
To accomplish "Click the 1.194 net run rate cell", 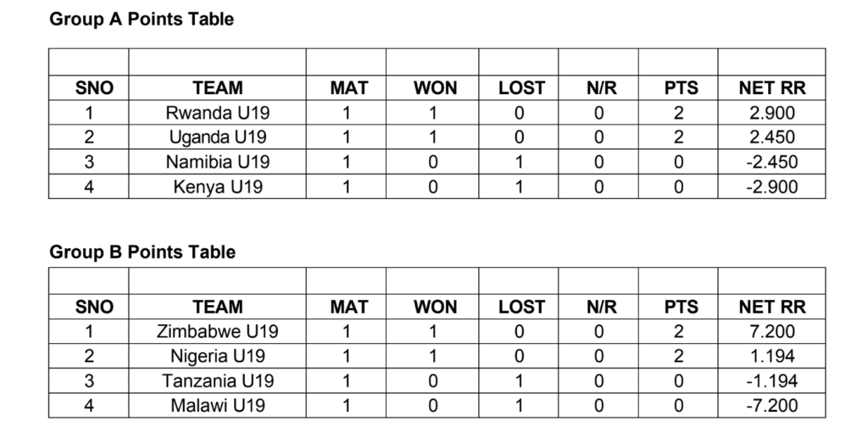I will [771, 356].
